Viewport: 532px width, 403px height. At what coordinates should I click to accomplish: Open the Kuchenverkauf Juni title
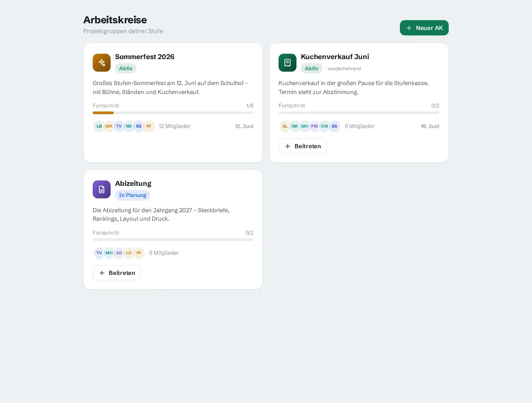[x=335, y=57]
